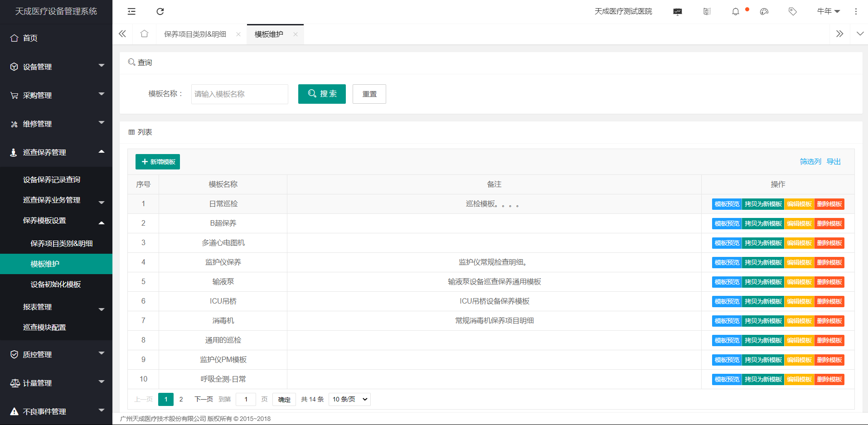Edit template for ICU吊桥 row

pyautogui.click(x=799, y=301)
